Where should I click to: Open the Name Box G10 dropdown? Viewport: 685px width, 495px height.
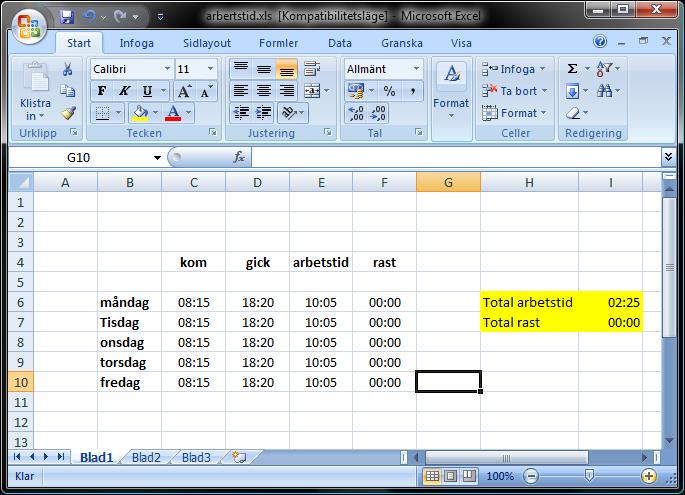pyautogui.click(x=157, y=158)
